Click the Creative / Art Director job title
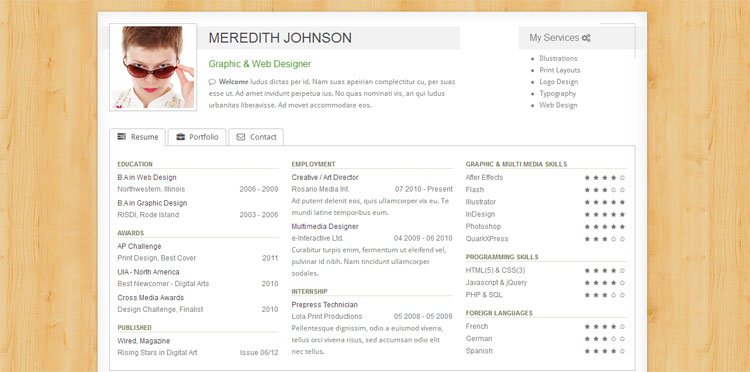This screenshot has width=750, height=372. (325, 177)
